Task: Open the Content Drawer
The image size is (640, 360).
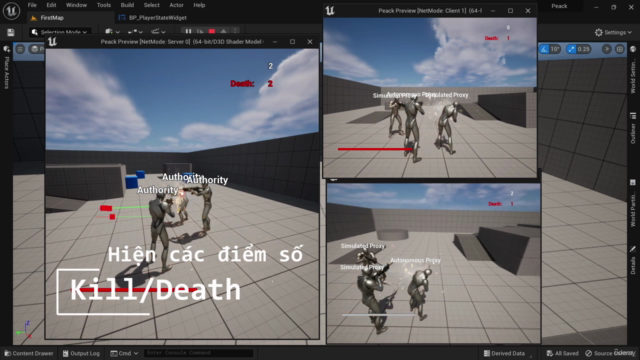Action: coord(29,353)
